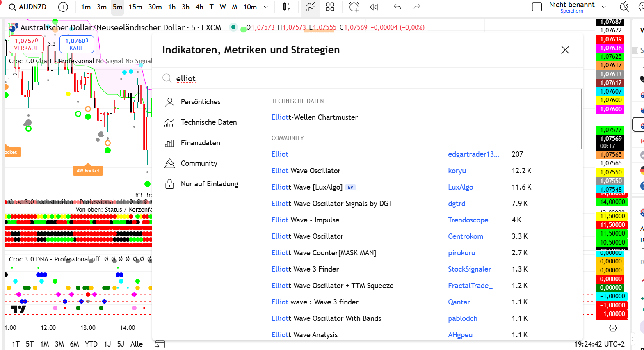Click the add symbol plus icon
The height and width of the screenshot is (350, 644).
[63, 7]
